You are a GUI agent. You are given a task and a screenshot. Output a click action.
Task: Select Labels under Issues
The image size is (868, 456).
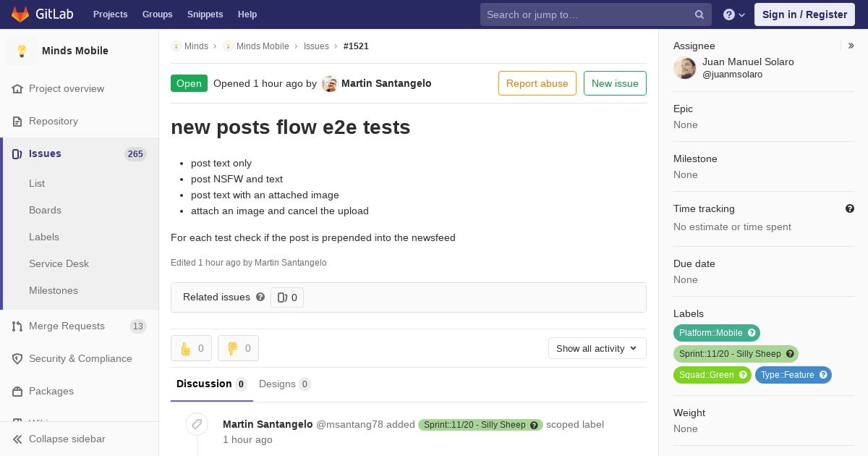[x=44, y=237]
